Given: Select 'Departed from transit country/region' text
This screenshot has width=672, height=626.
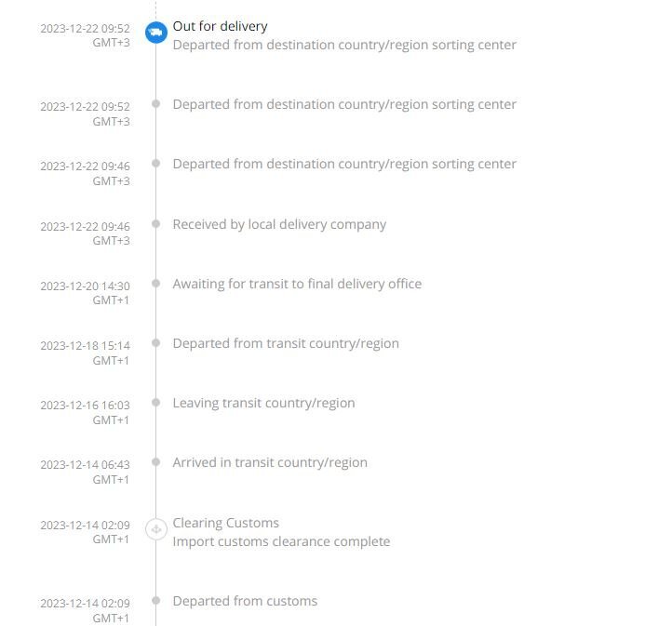Looking at the screenshot, I should [x=286, y=343].
